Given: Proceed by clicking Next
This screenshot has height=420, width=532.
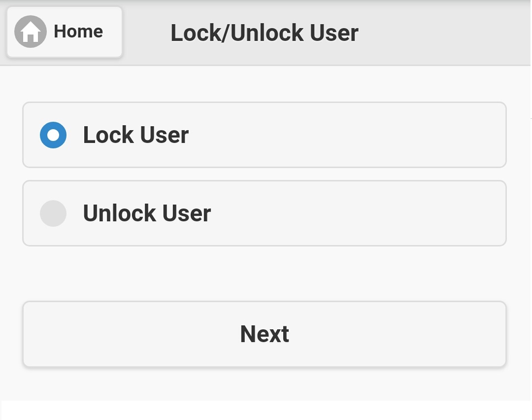Looking at the screenshot, I should point(264,334).
